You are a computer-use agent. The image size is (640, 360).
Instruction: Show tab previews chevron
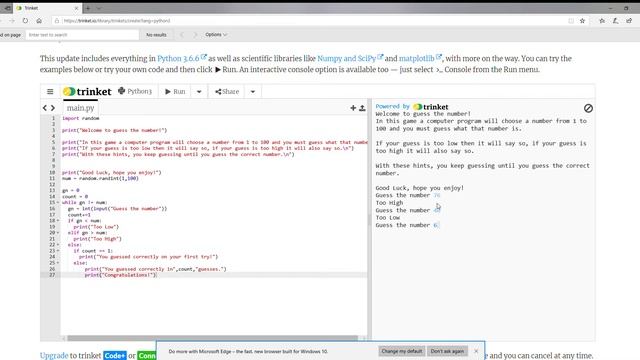coord(99,8)
